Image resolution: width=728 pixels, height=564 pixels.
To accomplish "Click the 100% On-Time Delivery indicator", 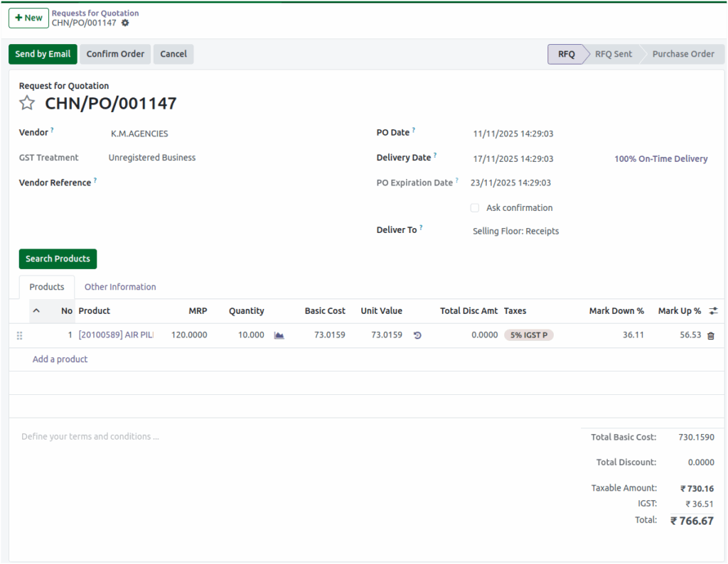I will point(660,158).
